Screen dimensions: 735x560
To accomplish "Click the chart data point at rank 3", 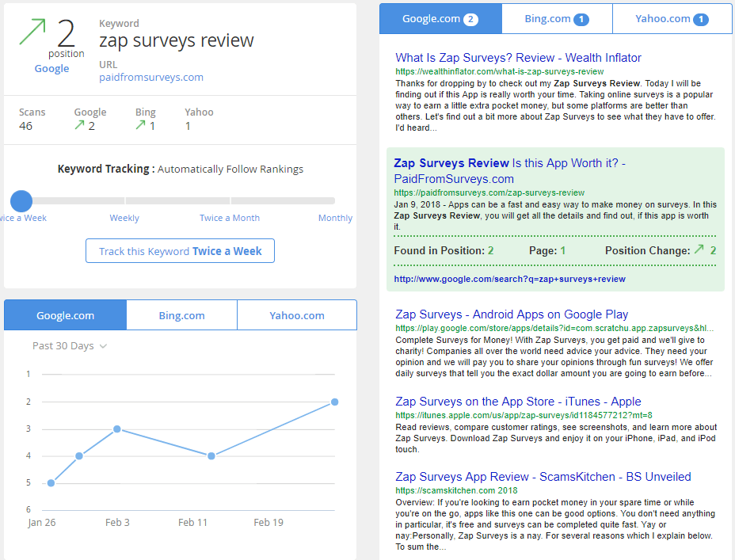I will (x=117, y=429).
